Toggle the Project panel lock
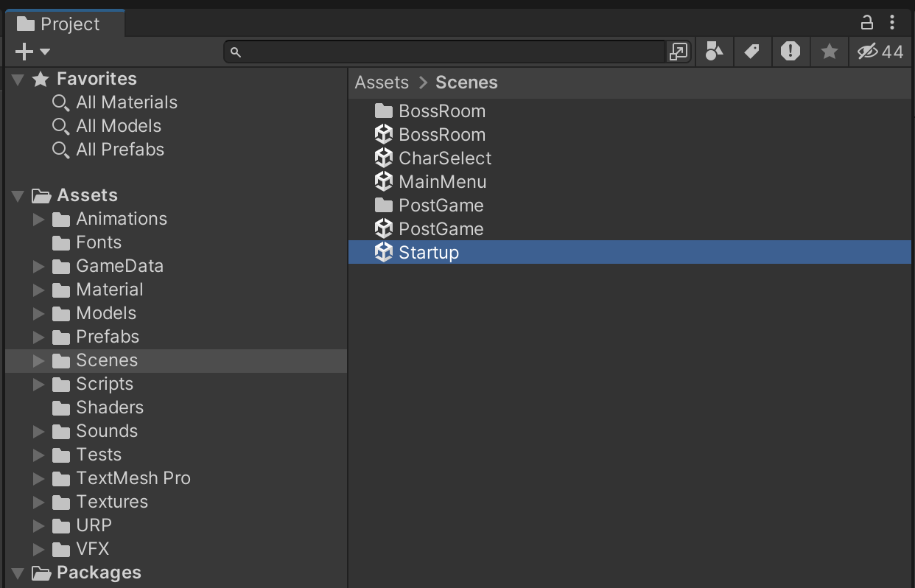 click(867, 23)
